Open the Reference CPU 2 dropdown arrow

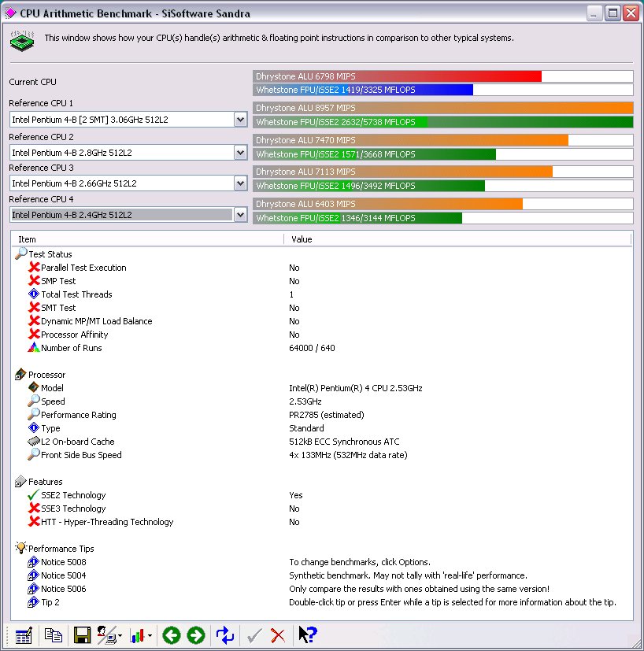240,153
